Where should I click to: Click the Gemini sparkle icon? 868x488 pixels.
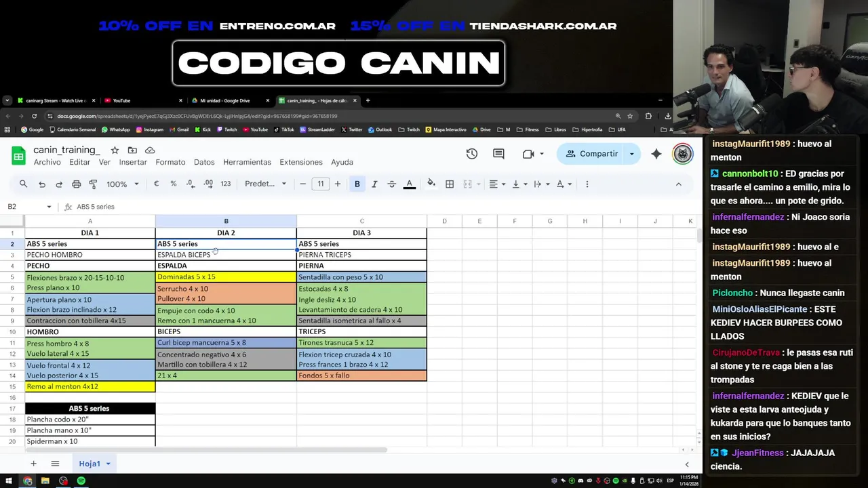coord(656,154)
